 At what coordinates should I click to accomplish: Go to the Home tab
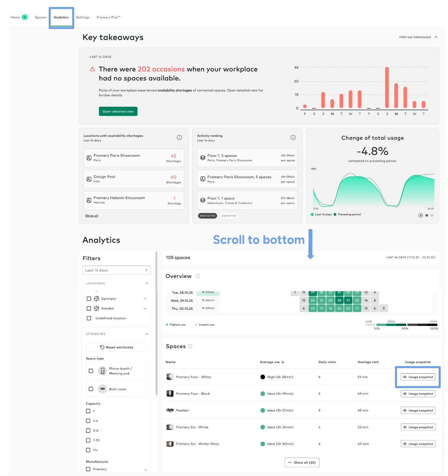[15, 17]
